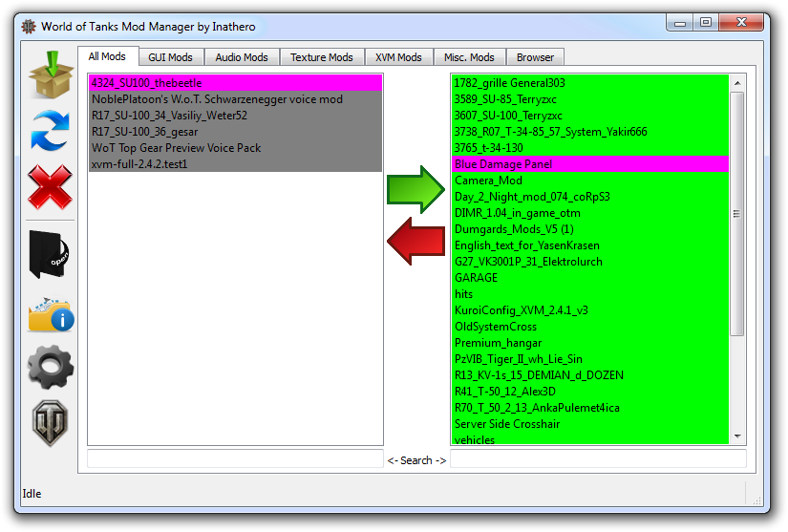Select Server Side Crosshair entry
Screen dimensions: 788x532
[x=590, y=424]
